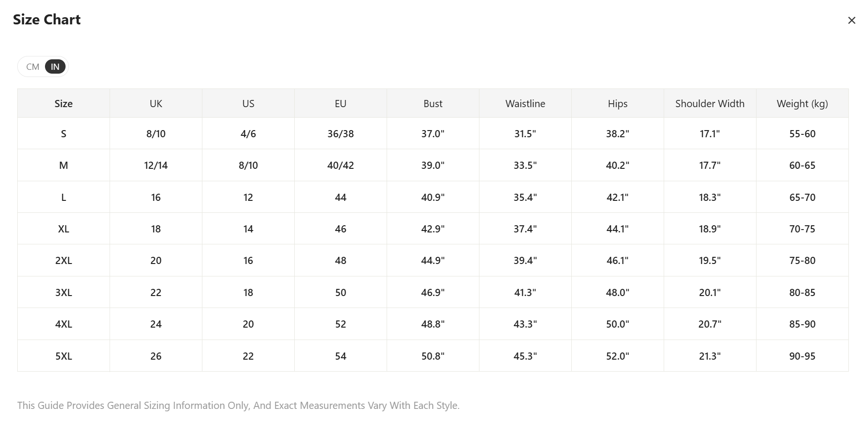This screenshot has width=868, height=429.
Task: Switch measurement units to CM
Action: pos(33,67)
